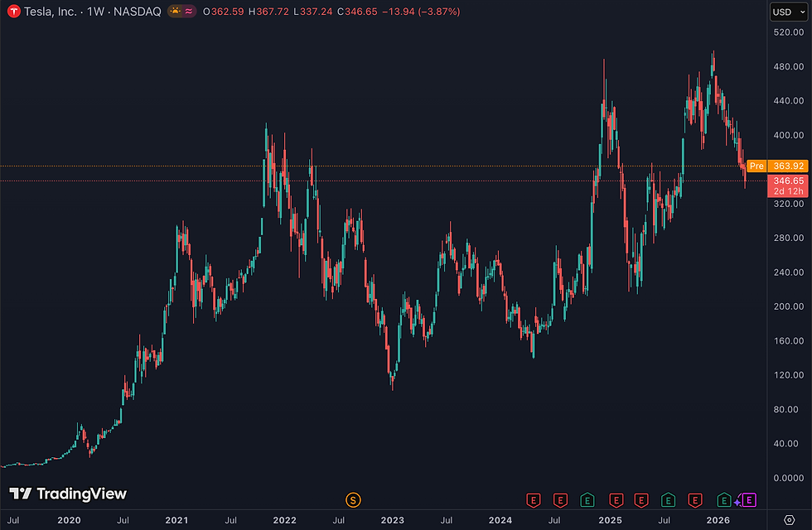Click the 2025 time axis label
The height and width of the screenshot is (530, 812).
coord(610,520)
